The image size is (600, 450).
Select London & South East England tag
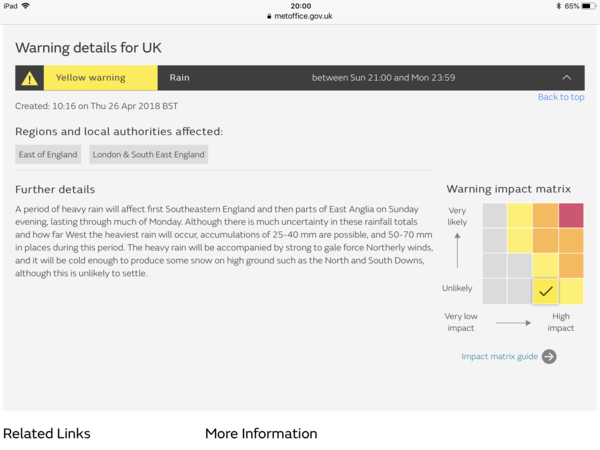tap(148, 155)
